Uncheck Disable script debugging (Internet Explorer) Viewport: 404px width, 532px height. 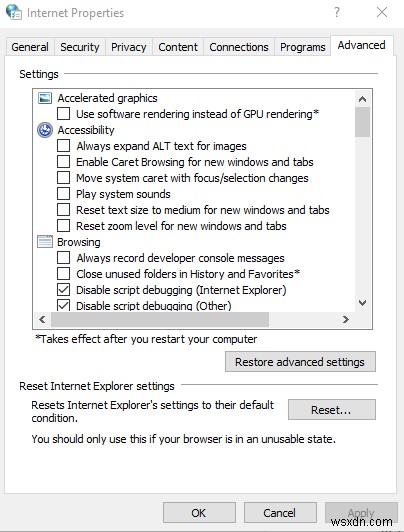click(x=63, y=290)
